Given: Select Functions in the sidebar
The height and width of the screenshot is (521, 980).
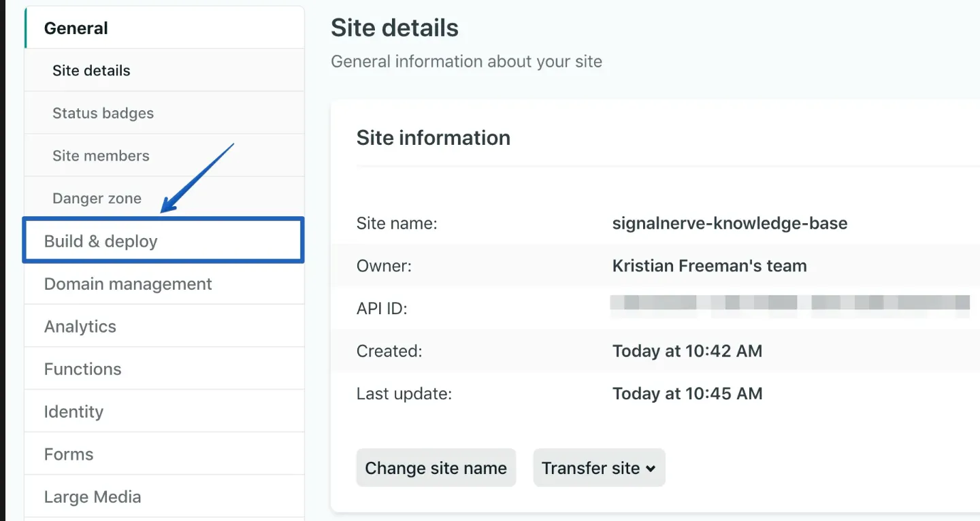Looking at the screenshot, I should (x=82, y=369).
